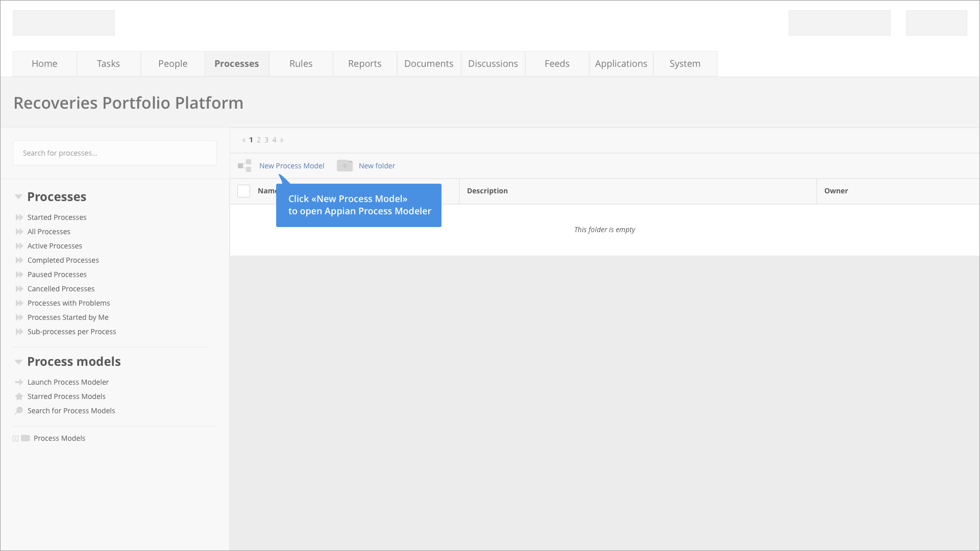Click the Launch Process Modeler arrow icon

point(19,382)
